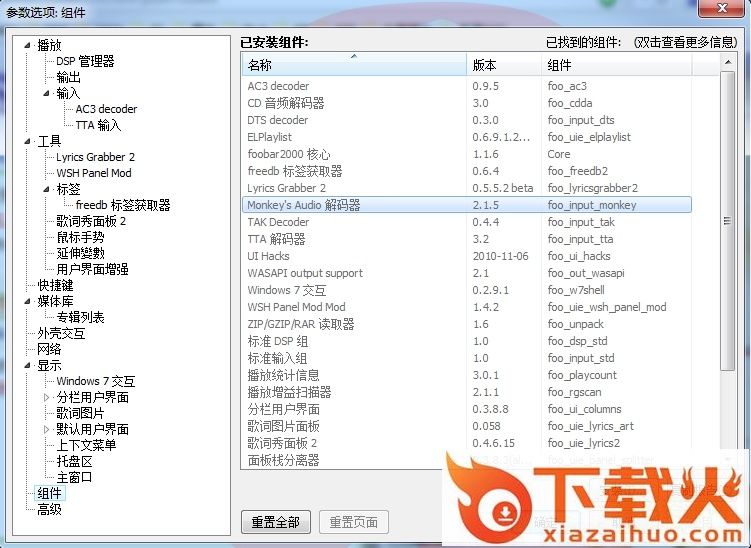The width and height of the screenshot is (751, 548).
Task: Select Windows 7 交互 in the tree
Action: point(96,381)
